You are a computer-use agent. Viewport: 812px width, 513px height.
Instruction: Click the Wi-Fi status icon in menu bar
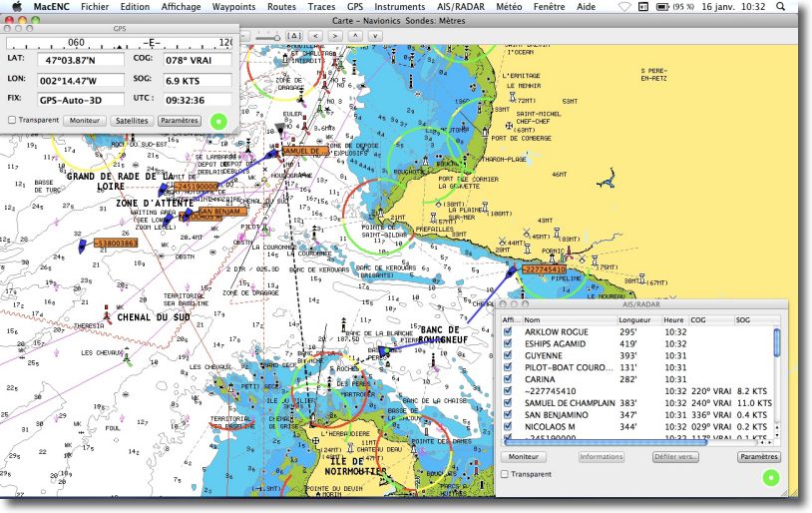click(x=625, y=7)
